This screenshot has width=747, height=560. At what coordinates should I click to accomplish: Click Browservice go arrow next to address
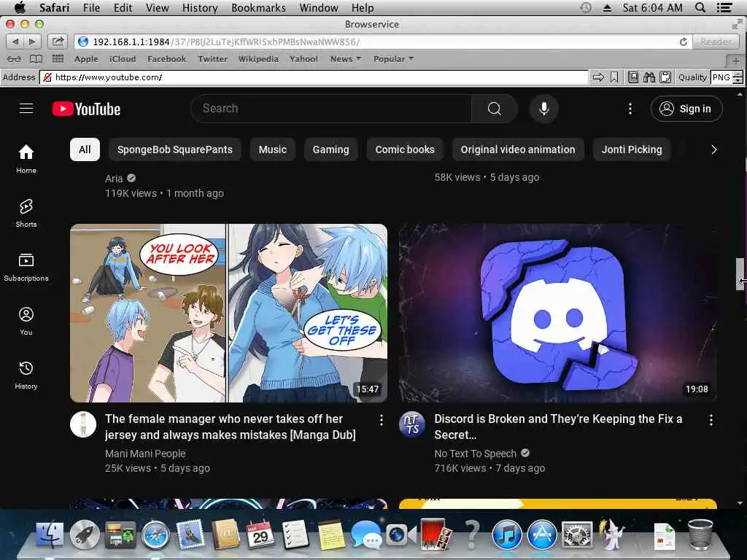[598, 77]
